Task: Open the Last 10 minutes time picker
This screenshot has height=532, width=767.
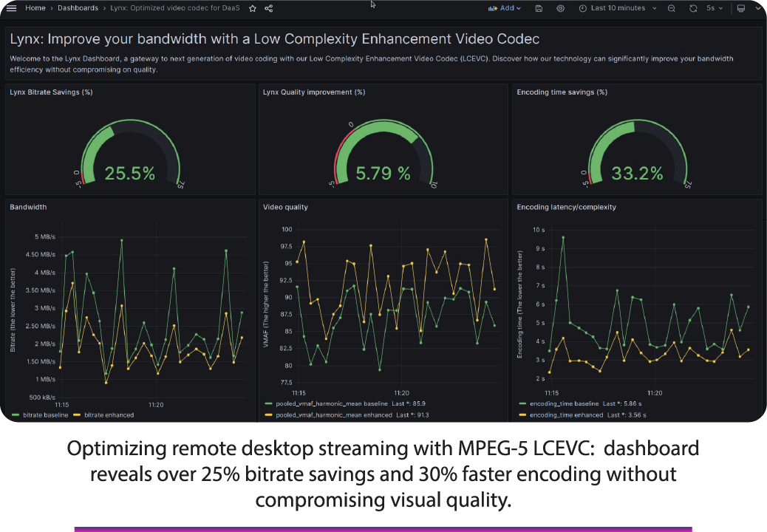Action: pyautogui.click(x=618, y=8)
